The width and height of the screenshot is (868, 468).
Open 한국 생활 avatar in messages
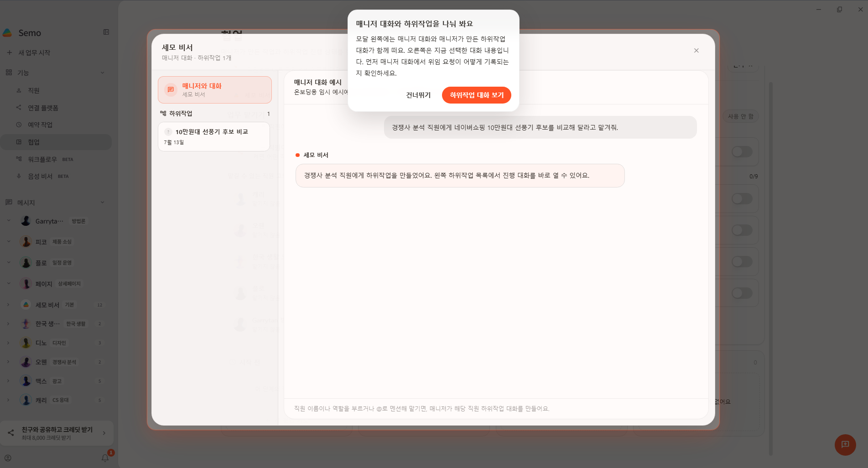click(26, 324)
